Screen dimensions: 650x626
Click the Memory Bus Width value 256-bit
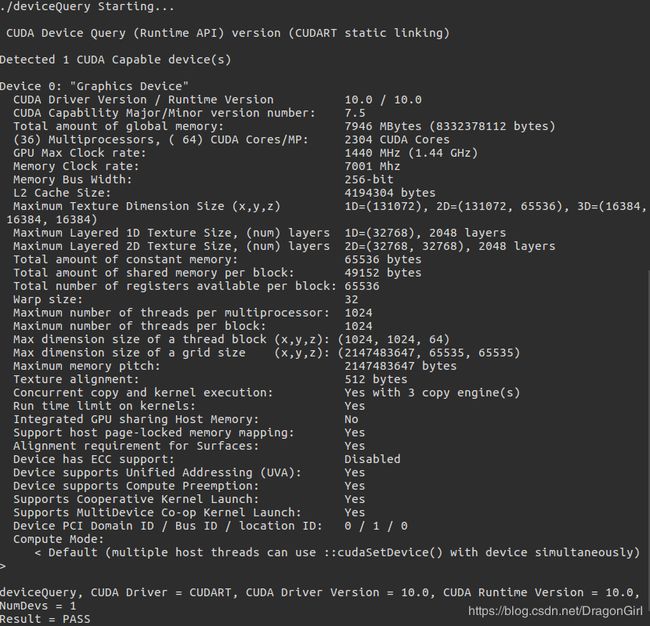pos(369,180)
